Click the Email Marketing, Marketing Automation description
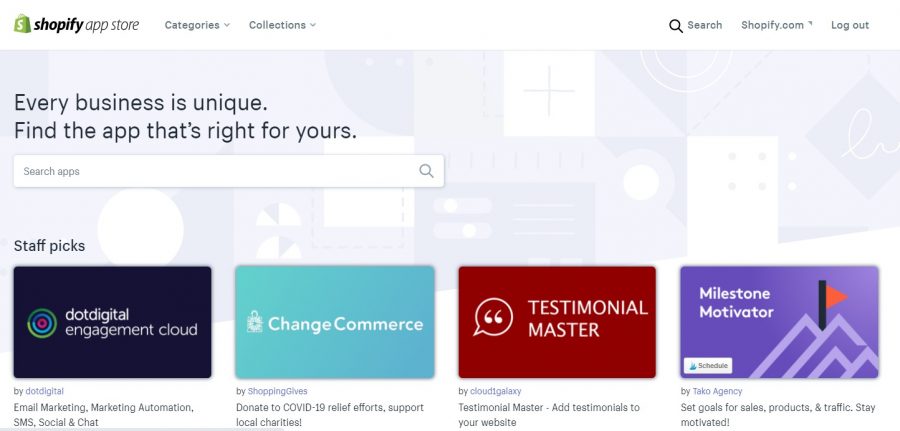This screenshot has width=900, height=431. [x=103, y=415]
